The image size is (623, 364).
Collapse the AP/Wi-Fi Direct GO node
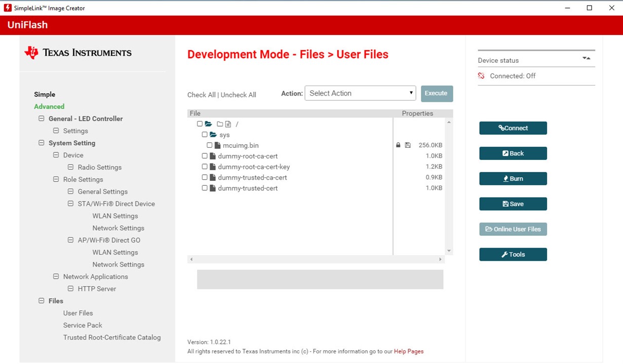(71, 240)
